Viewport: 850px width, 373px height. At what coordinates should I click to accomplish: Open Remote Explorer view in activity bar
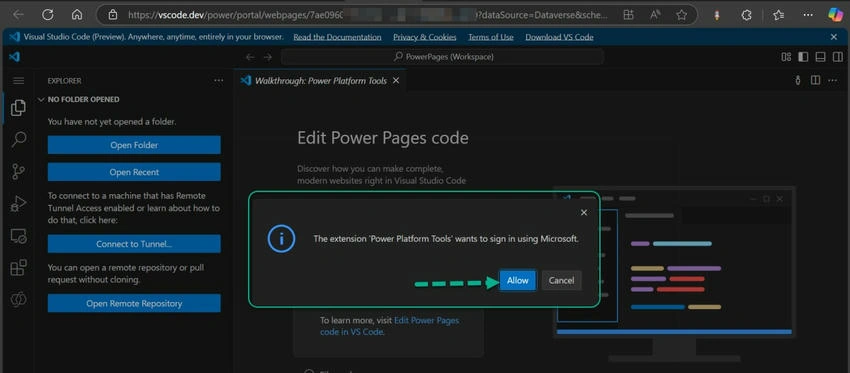[18, 235]
